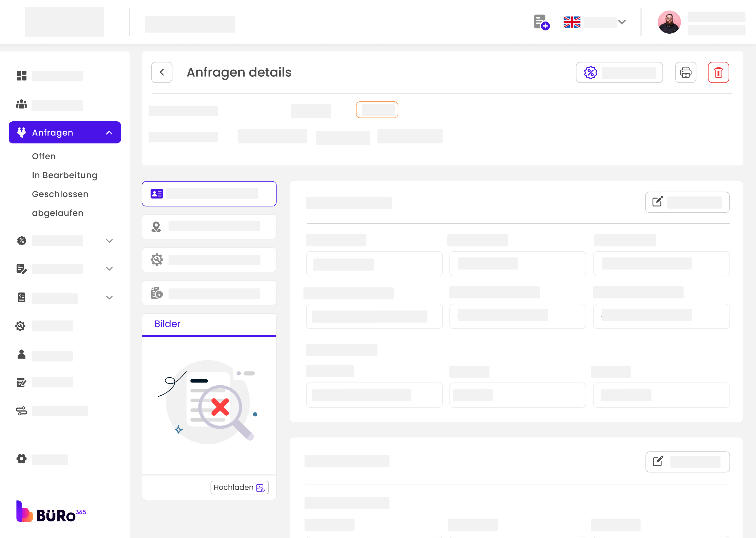The height and width of the screenshot is (538, 756).
Task: Open the language dropdown chevron
Action: click(x=622, y=22)
